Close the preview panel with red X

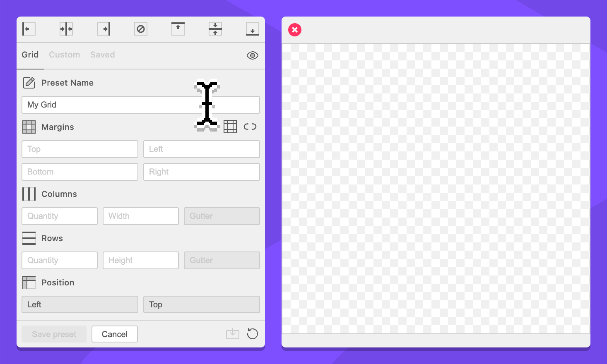(x=295, y=30)
